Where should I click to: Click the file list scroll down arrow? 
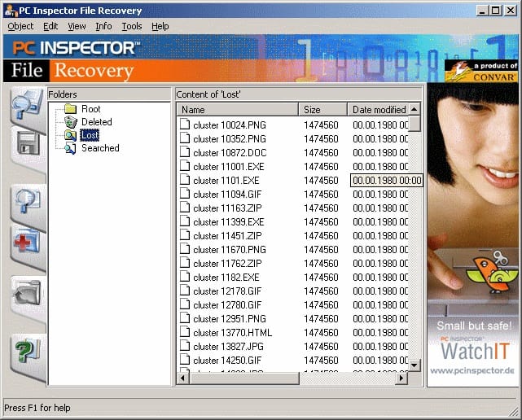click(x=415, y=365)
